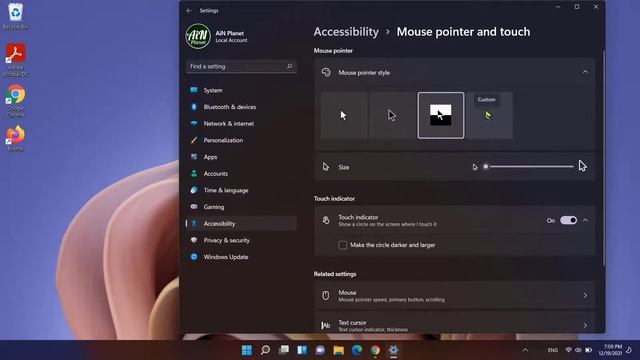The width and height of the screenshot is (640, 360).
Task: Open System settings in sidebar
Action: point(241,90)
